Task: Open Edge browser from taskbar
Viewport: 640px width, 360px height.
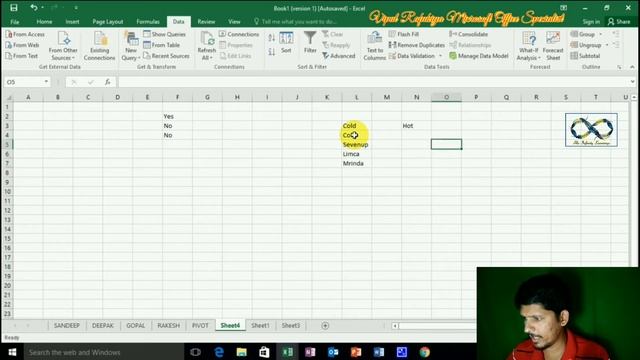Action: pyautogui.click(x=219, y=352)
